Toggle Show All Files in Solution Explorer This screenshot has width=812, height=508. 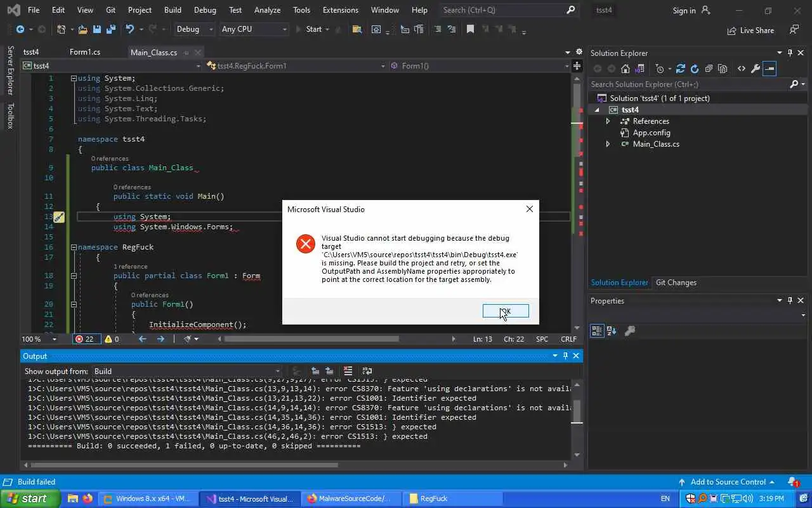tap(722, 69)
